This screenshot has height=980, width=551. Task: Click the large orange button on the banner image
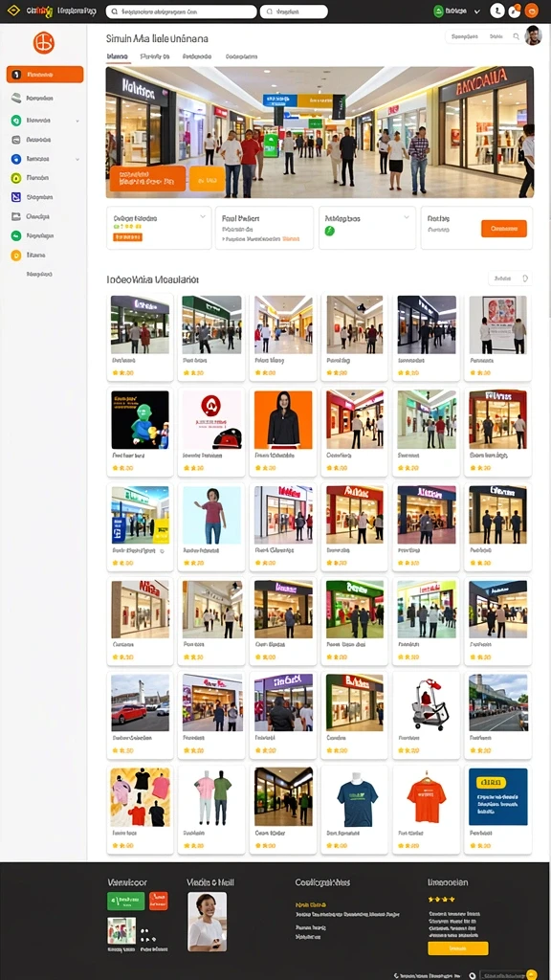[x=147, y=179]
